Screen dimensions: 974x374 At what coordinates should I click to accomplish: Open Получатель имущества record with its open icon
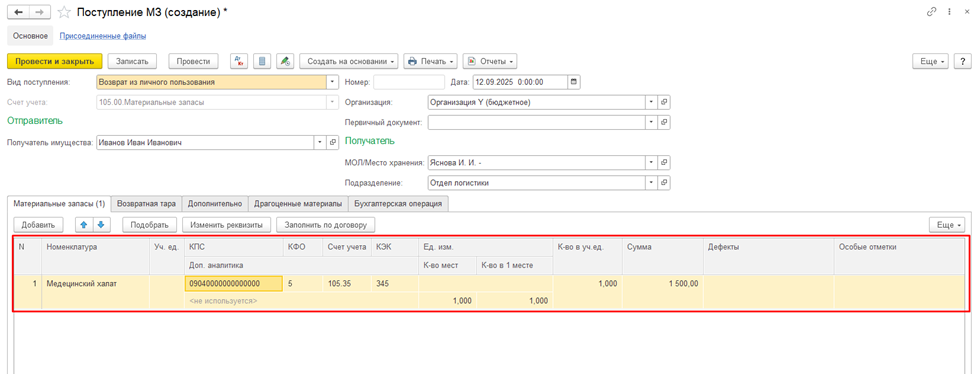tap(332, 142)
